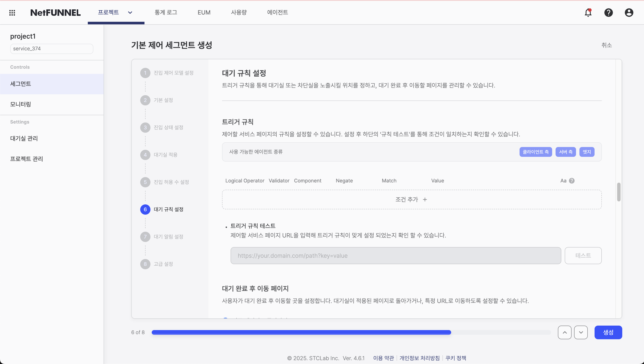Open 대기실 관리 in the sidebar

(x=24, y=138)
